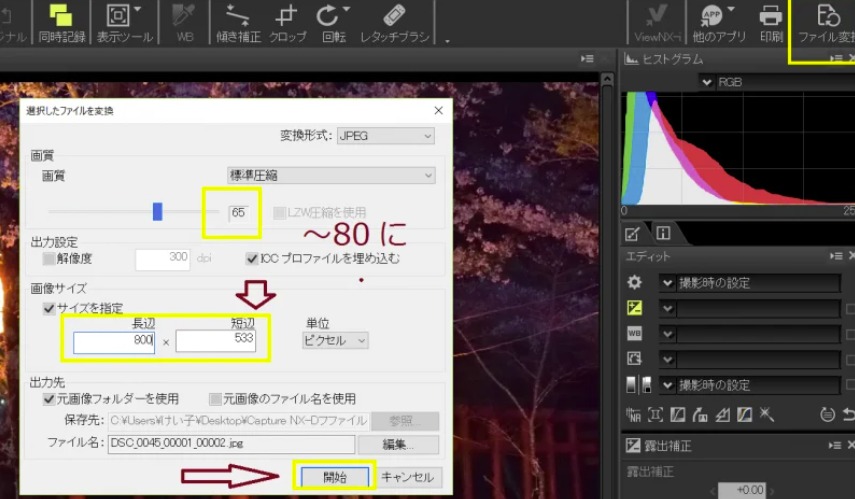Select the Crop (クロップ) tool
Image resolution: width=855 pixels, height=499 pixels.
(288, 23)
